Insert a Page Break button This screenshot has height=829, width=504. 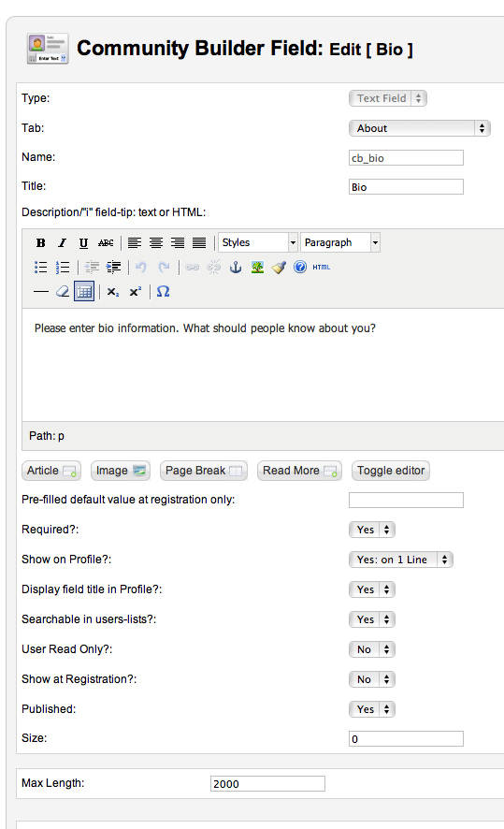pos(204,471)
